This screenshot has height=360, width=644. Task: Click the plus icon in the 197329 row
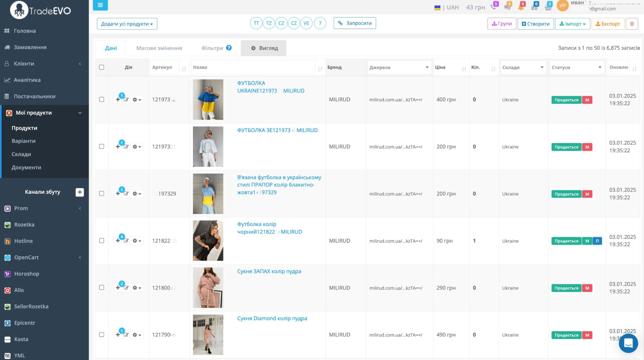118,194
